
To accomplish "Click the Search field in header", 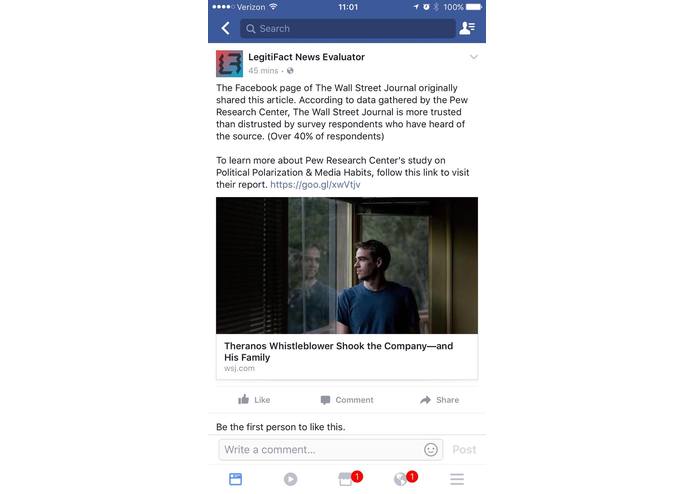I will click(348, 28).
